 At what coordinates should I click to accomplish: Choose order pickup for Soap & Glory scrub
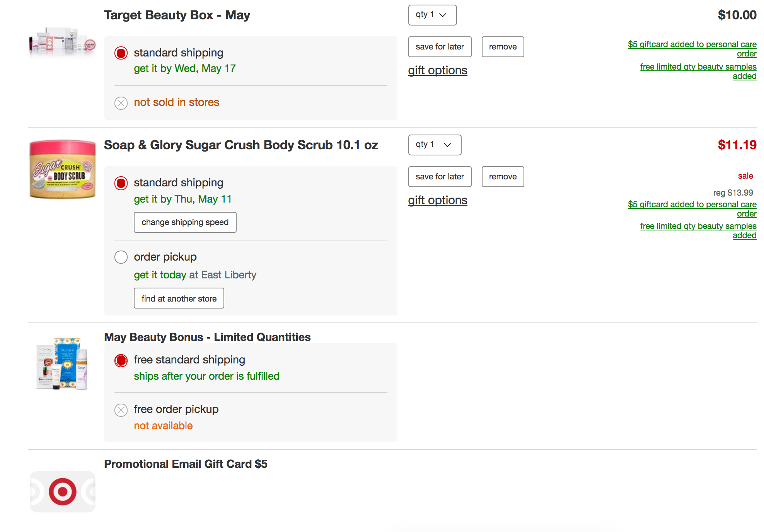121,257
